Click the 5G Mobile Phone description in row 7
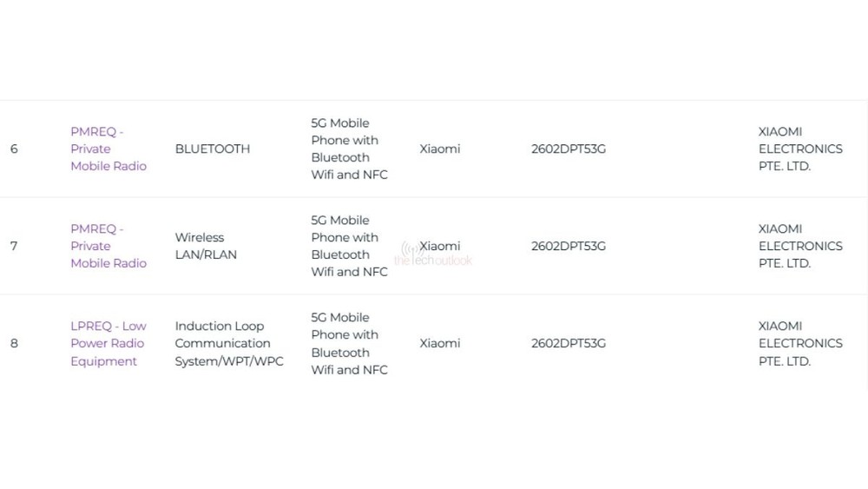The height and width of the screenshot is (489, 868). pyautogui.click(x=349, y=246)
